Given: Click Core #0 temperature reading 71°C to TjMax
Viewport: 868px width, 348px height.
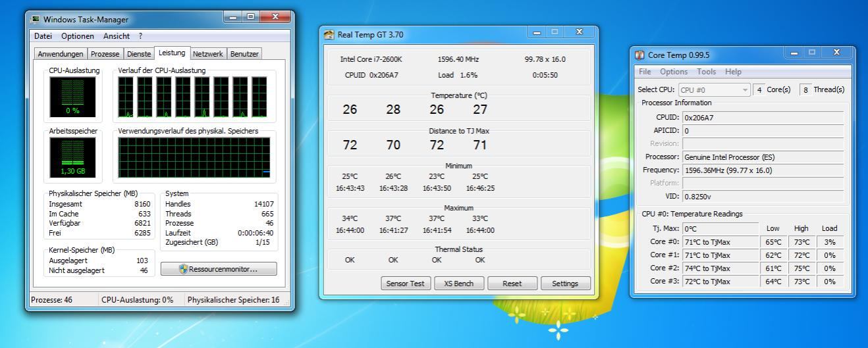Looking at the screenshot, I should [720, 242].
